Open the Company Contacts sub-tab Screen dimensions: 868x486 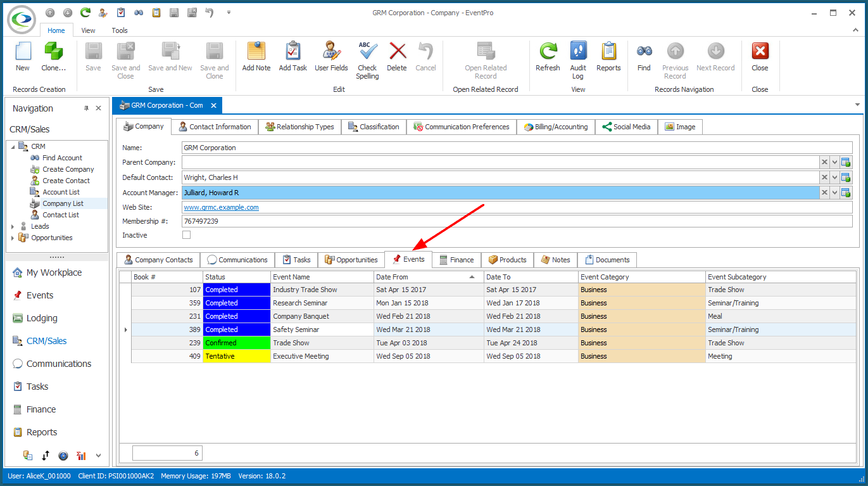pyautogui.click(x=158, y=260)
